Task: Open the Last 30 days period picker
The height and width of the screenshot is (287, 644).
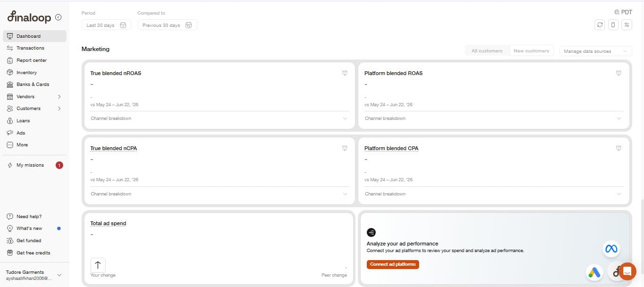Action: [106, 25]
